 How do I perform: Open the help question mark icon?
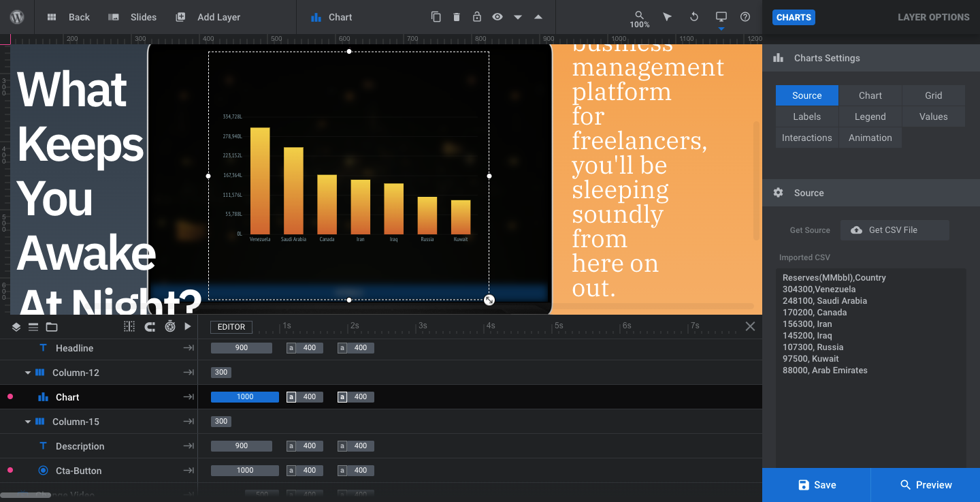coord(745,17)
